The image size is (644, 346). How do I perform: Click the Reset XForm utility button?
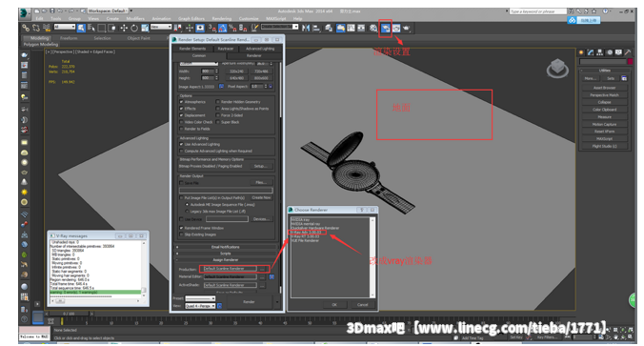click(604, 132)
